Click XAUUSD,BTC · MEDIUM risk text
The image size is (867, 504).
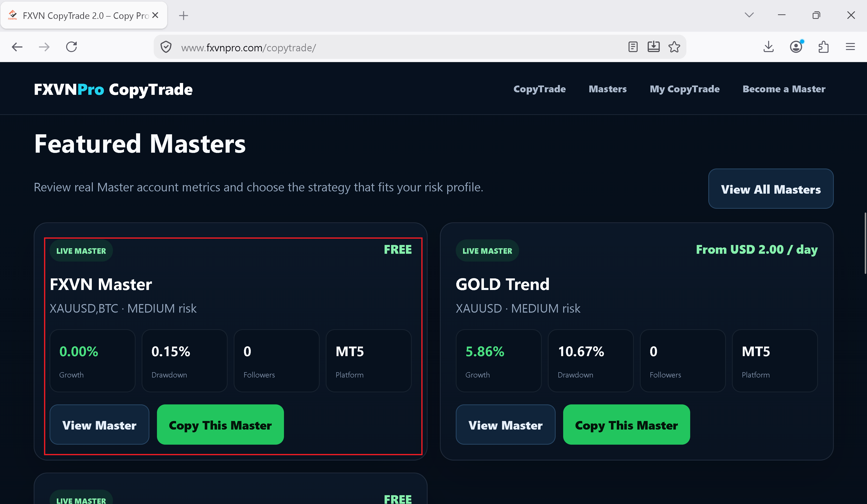coord(123,308)
